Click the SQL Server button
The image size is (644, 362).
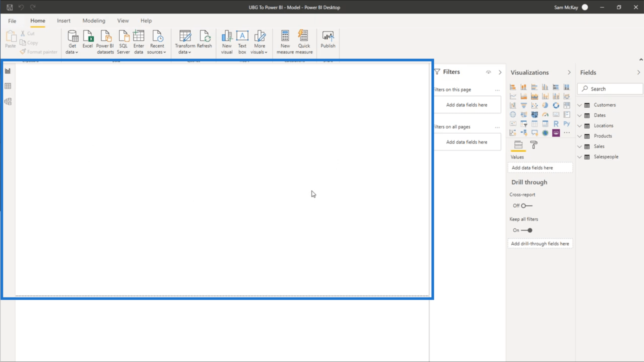(123, 42)
